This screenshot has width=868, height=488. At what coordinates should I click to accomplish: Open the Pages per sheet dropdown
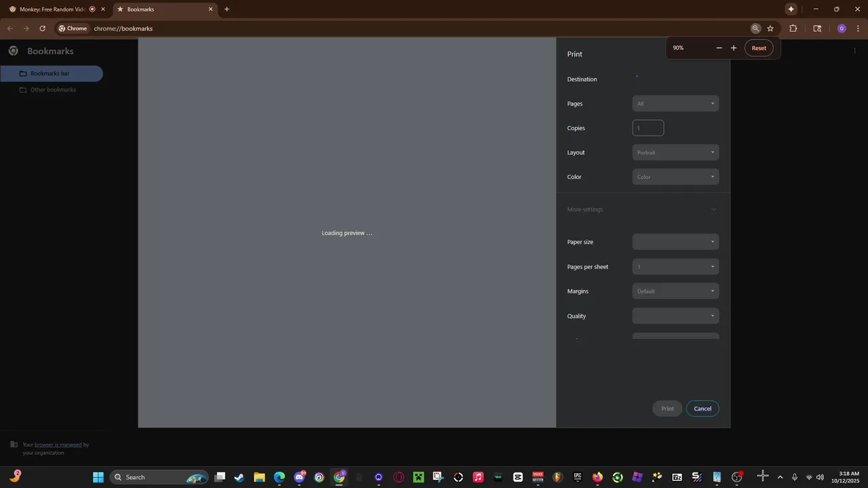(x=675, y=267)
